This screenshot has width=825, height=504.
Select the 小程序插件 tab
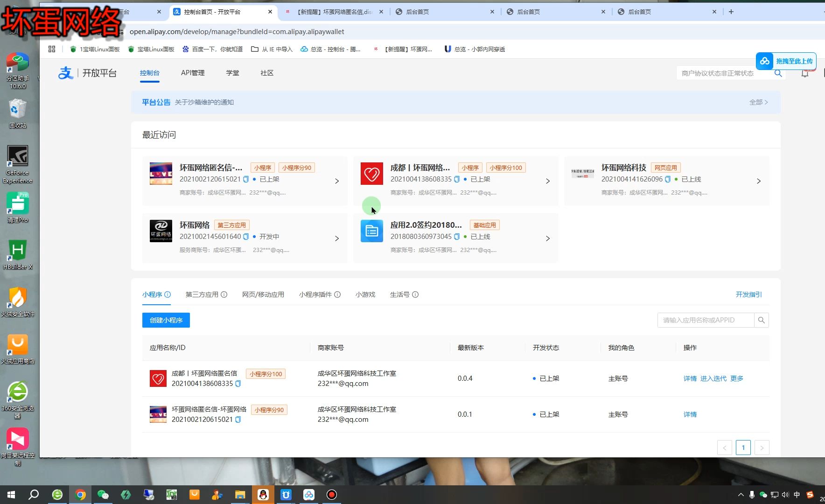pyautogui.click(x=315, y=294)
